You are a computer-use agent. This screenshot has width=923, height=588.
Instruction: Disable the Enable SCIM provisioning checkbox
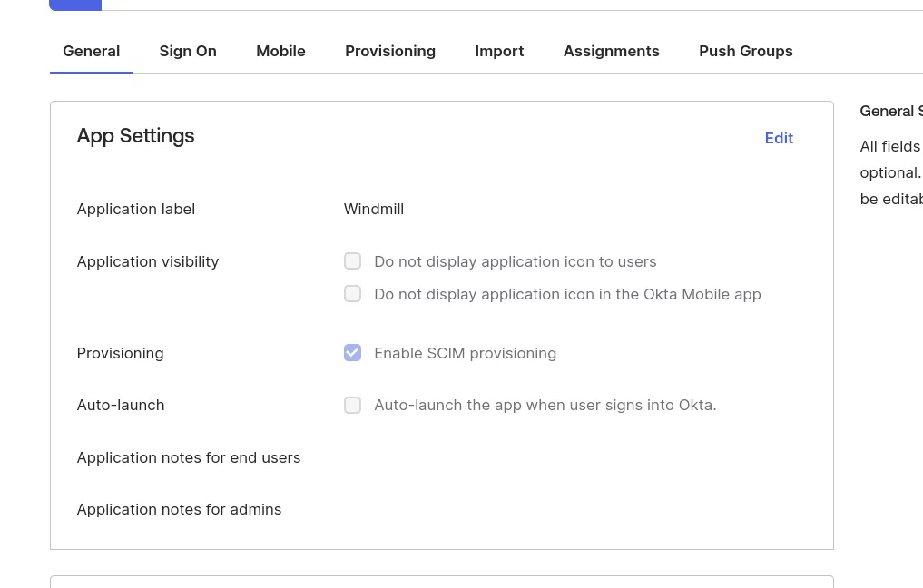pos(353,353)
